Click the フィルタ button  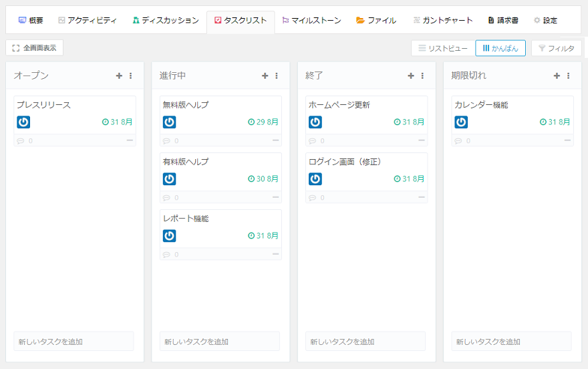[556, 48]
